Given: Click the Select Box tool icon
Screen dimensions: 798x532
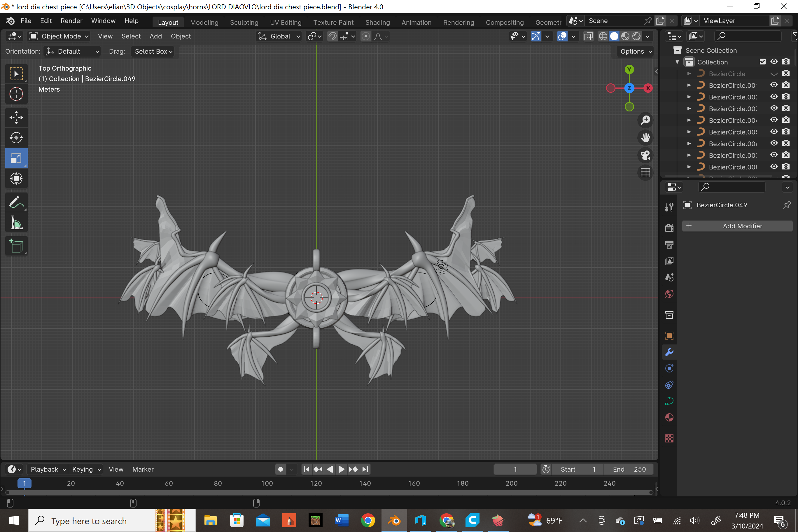Looking at the screenshot, I should (16, 73).
